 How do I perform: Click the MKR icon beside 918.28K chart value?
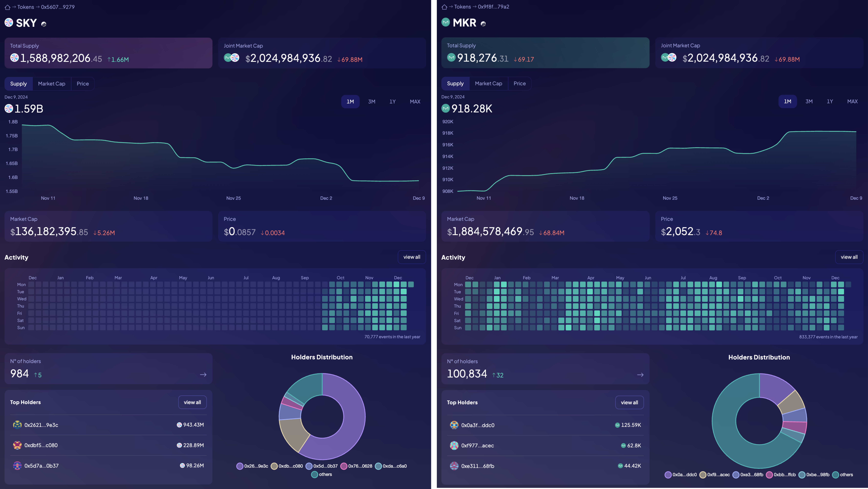click(446, 108)
